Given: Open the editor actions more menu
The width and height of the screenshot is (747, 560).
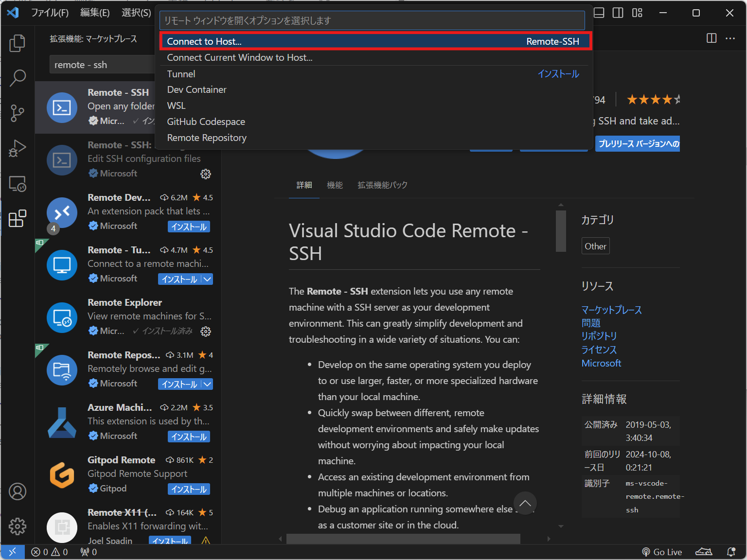Looking at the screenshot, I should [x=731, y=38].
